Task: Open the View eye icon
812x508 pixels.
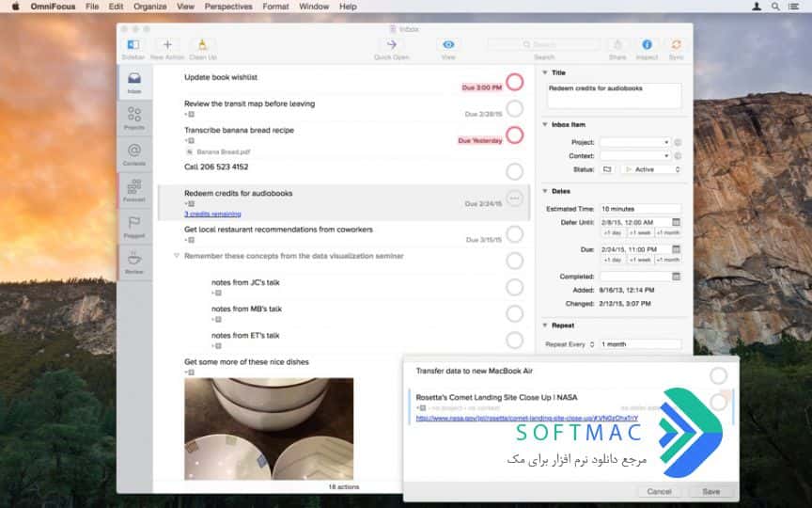Action: (448, 45)
